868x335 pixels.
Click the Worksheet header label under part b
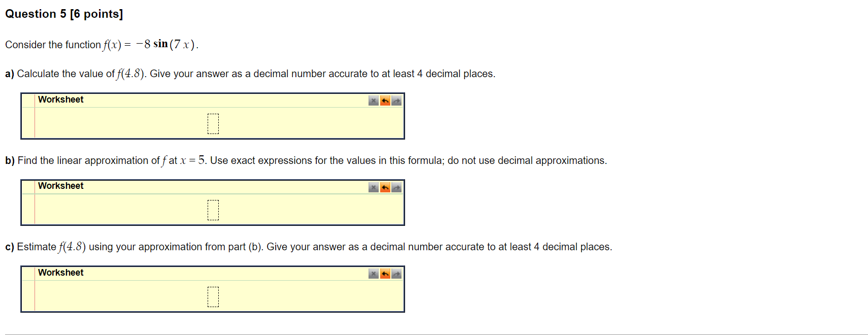(61, 186)
